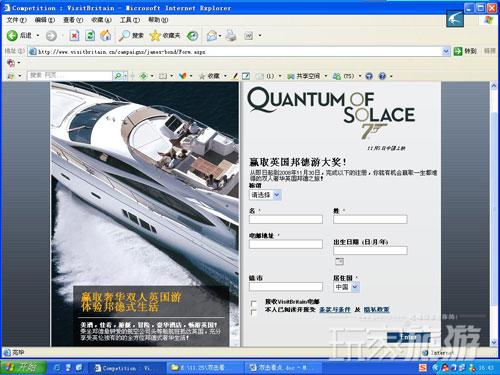The height and width of the screenshot is (375, 500).
Task: Open the 查看 (View) menu
Action: coord(73,20)
